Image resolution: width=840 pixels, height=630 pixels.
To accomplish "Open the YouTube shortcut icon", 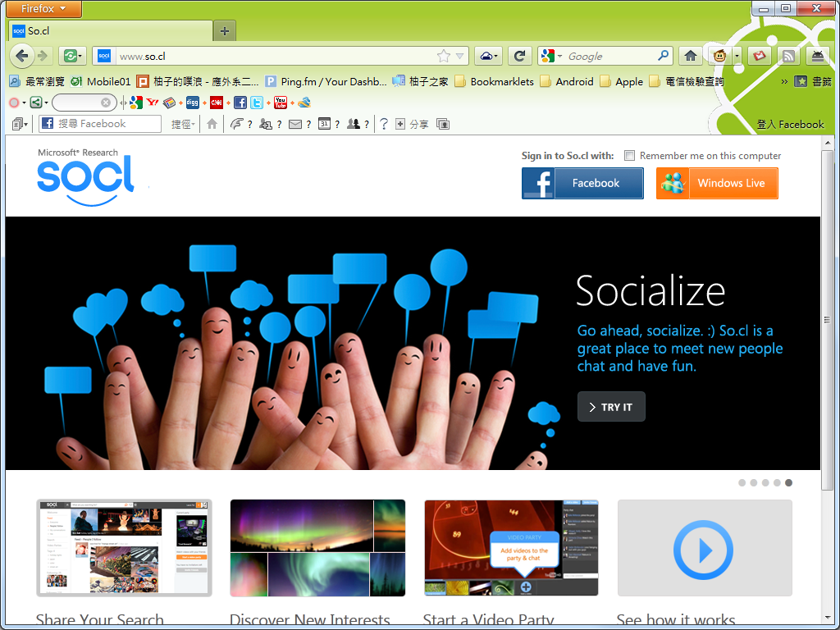I will click(281, 103).
